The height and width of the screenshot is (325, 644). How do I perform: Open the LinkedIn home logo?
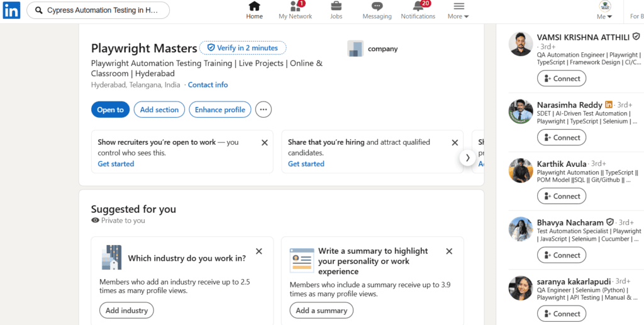point(11,10)
